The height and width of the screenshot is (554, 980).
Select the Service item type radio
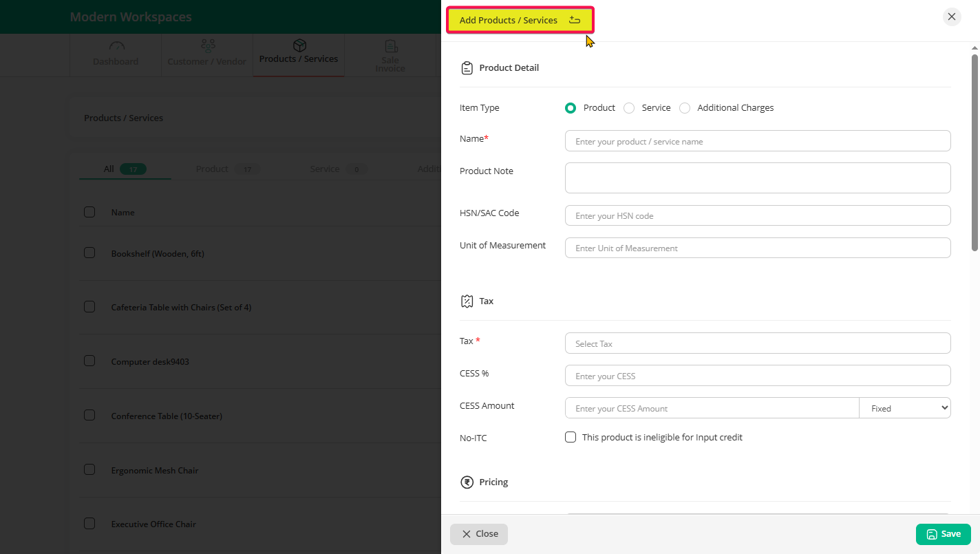point(629,108)
